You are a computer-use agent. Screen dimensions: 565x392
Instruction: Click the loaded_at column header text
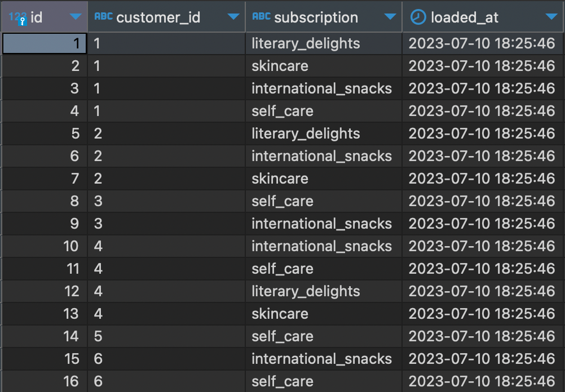point(465,17)
